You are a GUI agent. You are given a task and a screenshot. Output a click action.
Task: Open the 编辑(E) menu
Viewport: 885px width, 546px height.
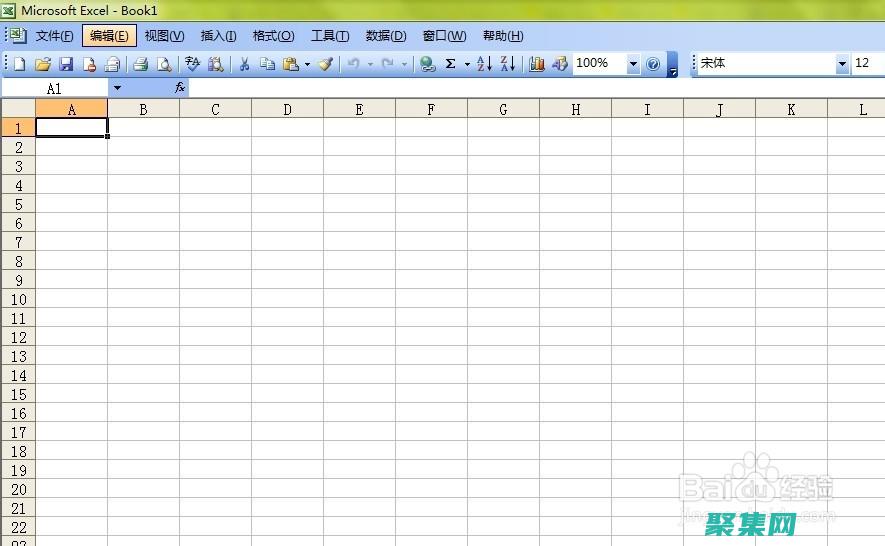[x=109, y=36]
